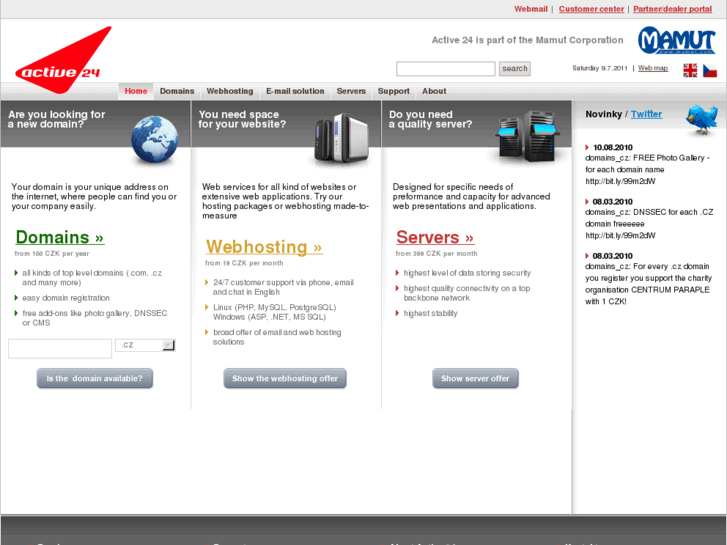The image size is (727, 545).
Task: Focus the domain name input field
Action: [x=60, y=348]
